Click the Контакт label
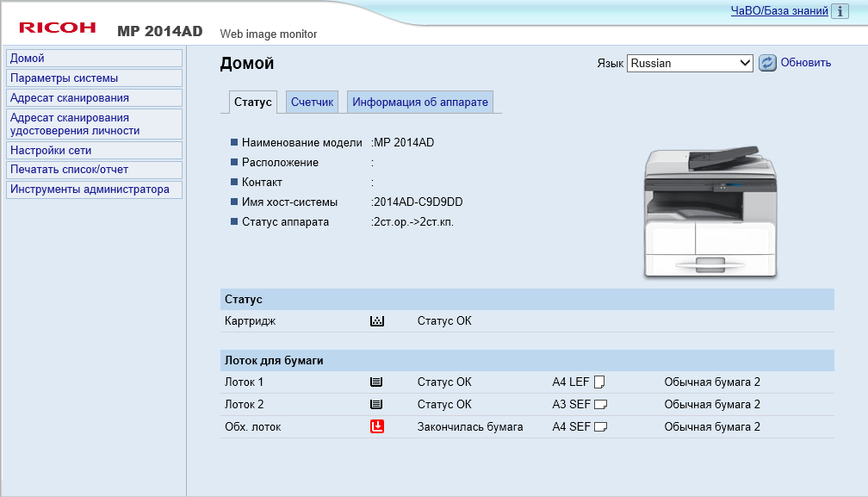This screenshot has width=868, height=497. [x=262, y=182]
